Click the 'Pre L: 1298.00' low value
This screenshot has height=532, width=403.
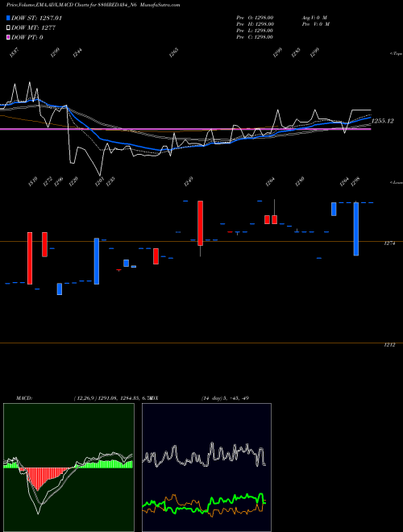pos(255,31)
